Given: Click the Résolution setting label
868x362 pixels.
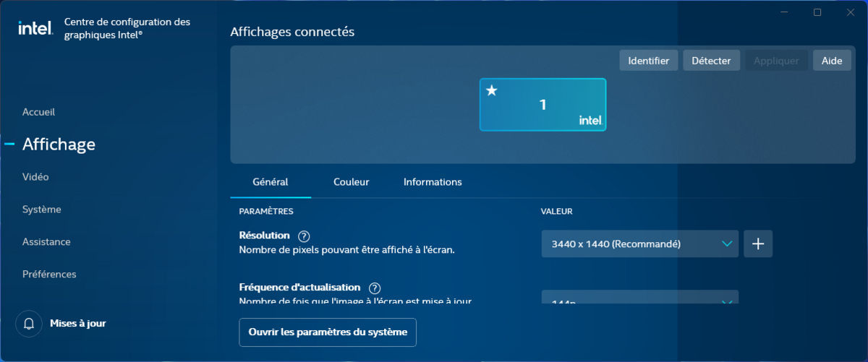Looking at the screenshot, I should click(265, 236).
